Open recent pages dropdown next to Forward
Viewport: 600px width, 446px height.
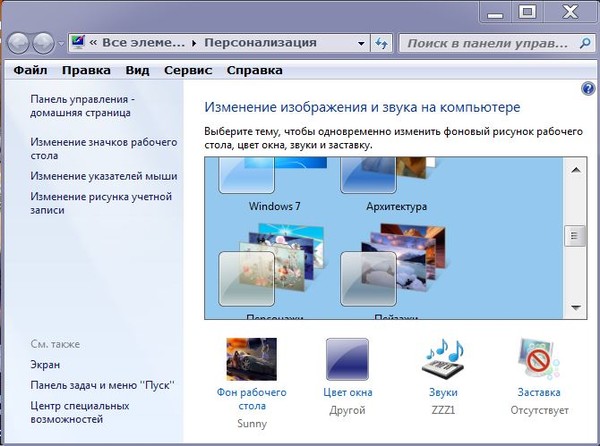pos(61,44)
